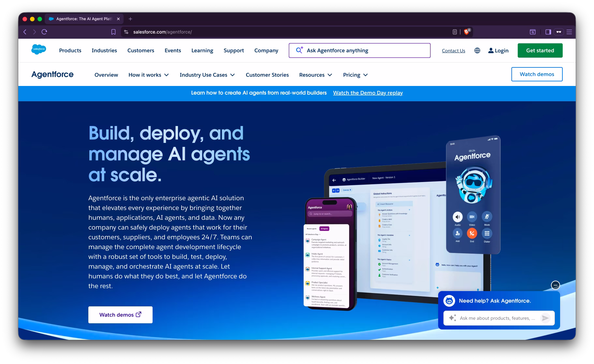The height and width of the screenshot is (364, 594).
Task: Go back using the browser back arrow
Action: point(25,32)
